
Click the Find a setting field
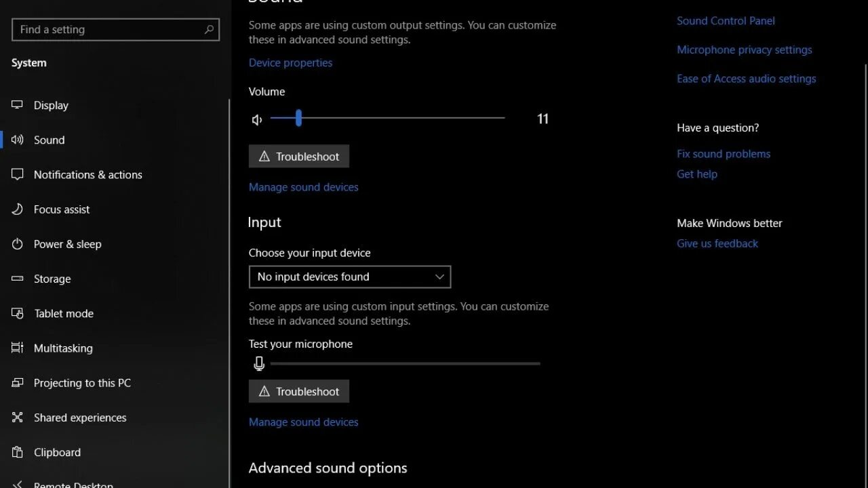[108, 29]
